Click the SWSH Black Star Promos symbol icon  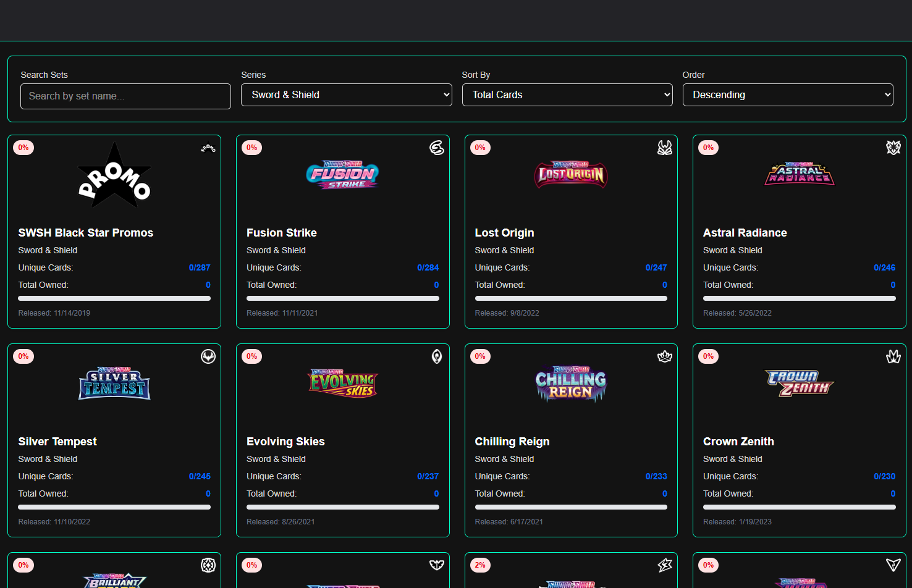pos(208,148)
